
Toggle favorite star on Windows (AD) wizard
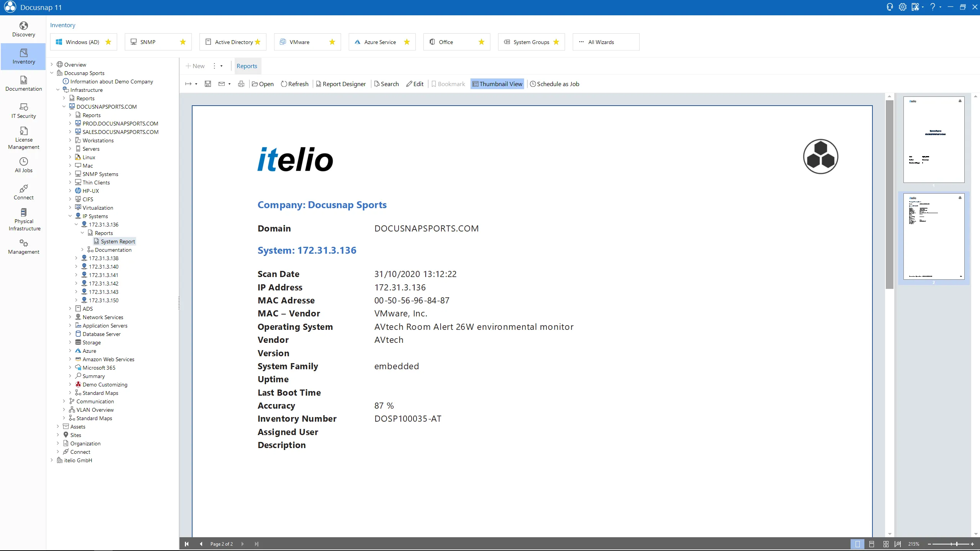(x=108, y=42)
